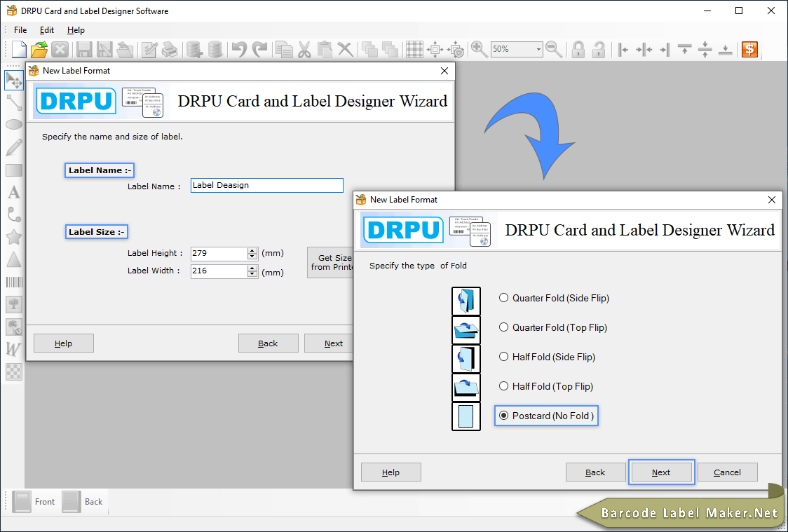Click the Delete X icon in toolbar

[x=345, y=49]
